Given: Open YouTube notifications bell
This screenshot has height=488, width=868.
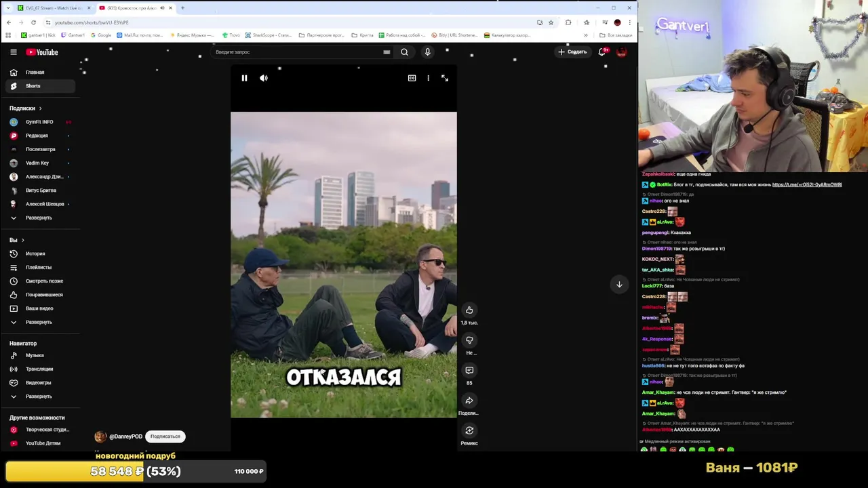Looking at the screenshot, I should coord(602,52).
